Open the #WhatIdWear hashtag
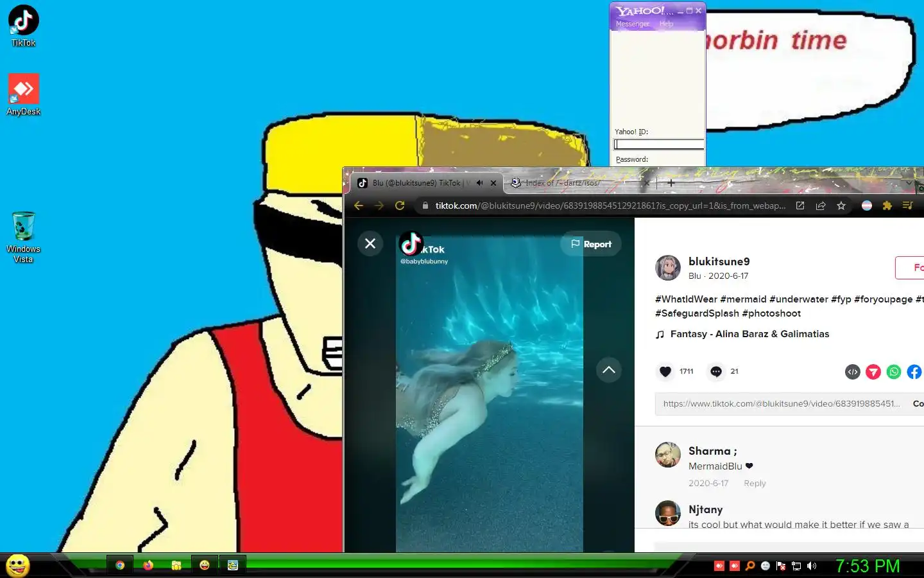This screenshot has width=924, height=578. 686,299
